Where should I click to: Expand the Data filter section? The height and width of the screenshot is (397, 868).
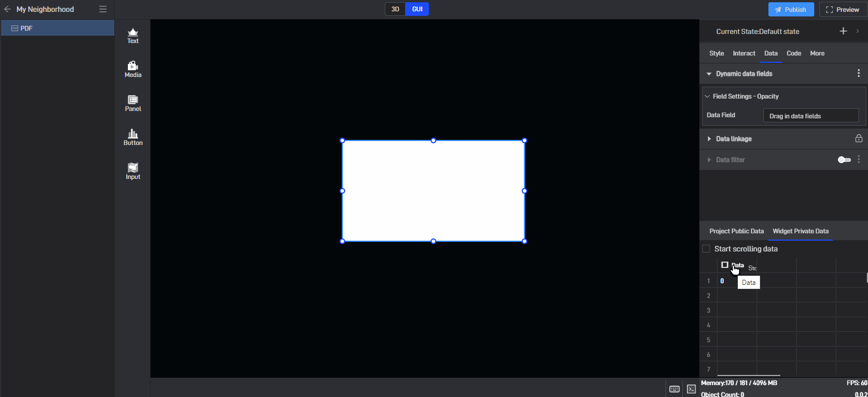pyautogui.click(x=709, y=160)
